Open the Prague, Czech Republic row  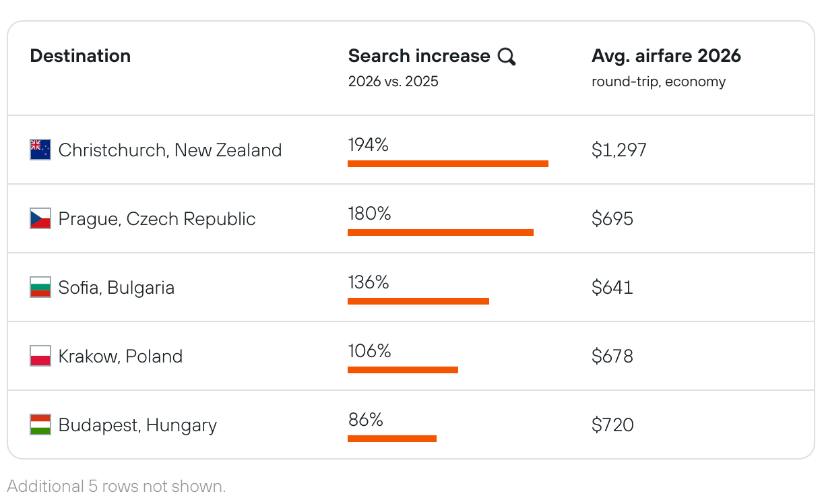point(157,218)
